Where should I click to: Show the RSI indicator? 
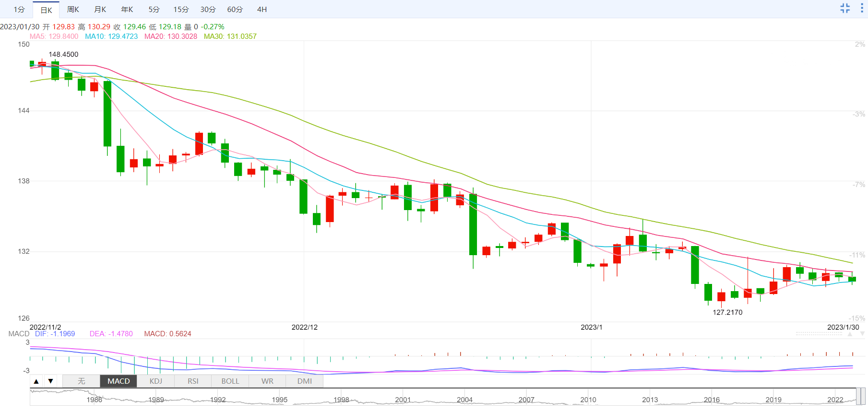(x=193, y=381)
